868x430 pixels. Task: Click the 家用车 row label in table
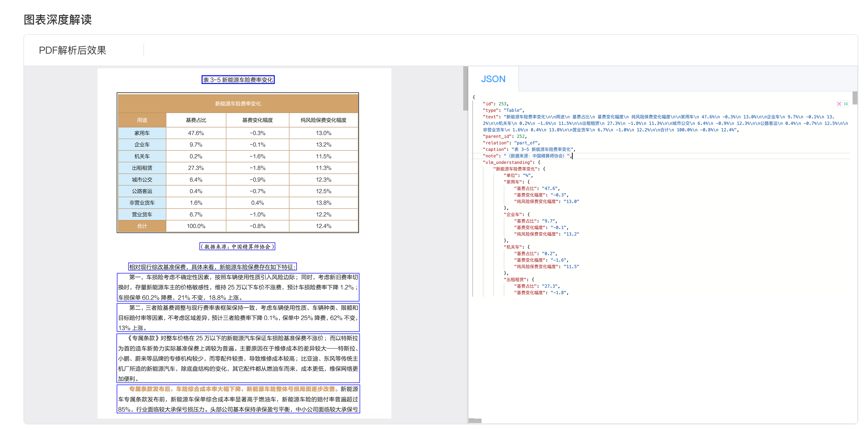pyautogui.click(x=142, y=133)
